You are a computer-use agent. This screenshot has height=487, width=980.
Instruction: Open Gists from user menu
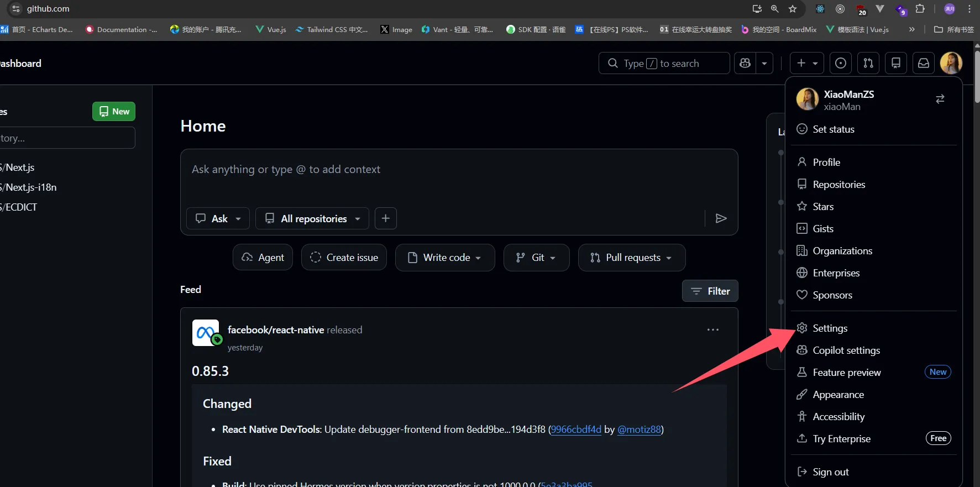pos(874,229)
